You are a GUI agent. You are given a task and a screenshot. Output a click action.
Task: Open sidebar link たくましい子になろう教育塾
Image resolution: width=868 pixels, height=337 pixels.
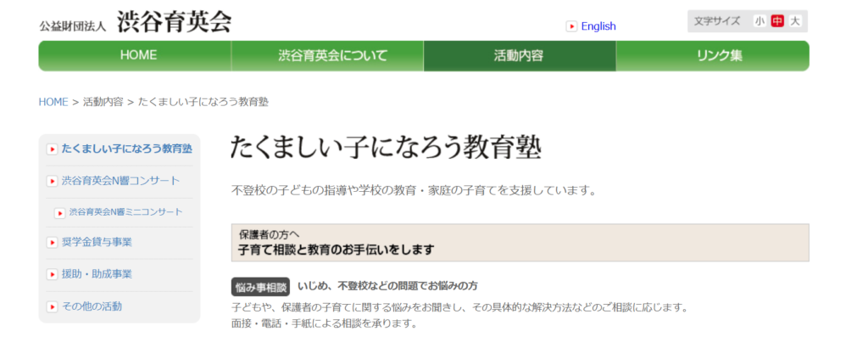click(x=127, y=149)
